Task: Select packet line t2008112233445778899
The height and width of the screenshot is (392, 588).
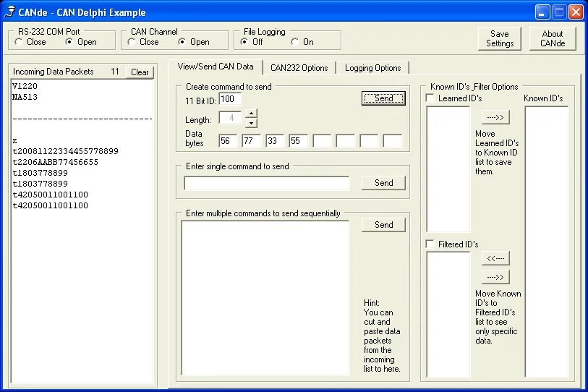Action: click(x=65, y=151)
